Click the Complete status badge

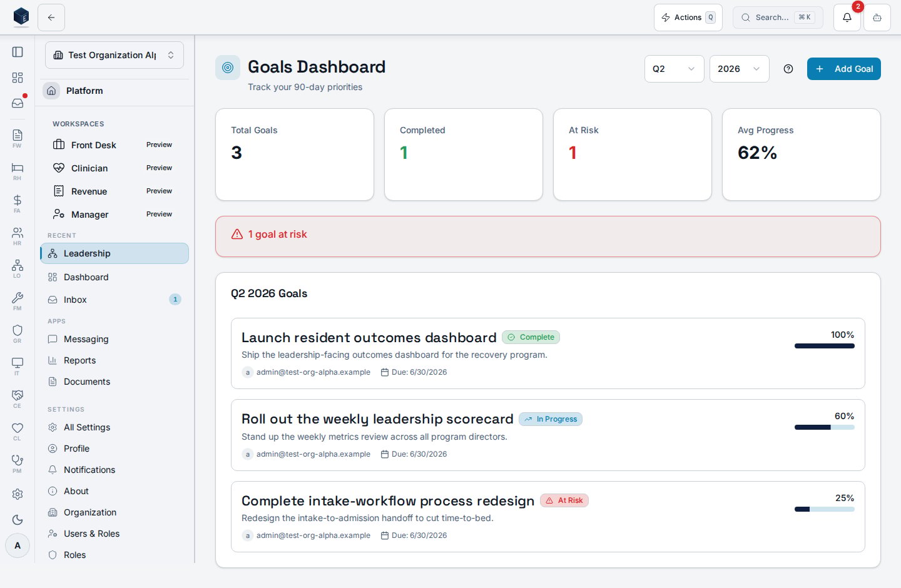531,337
